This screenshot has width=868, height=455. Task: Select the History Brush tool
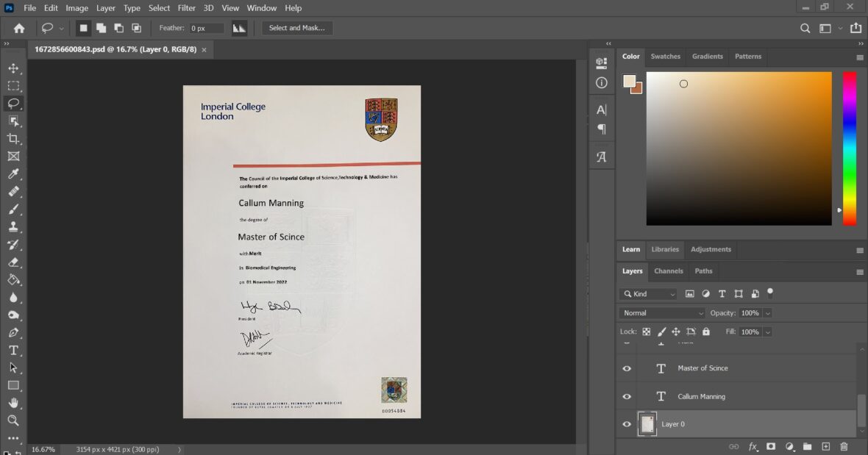[x=13, y=244]
